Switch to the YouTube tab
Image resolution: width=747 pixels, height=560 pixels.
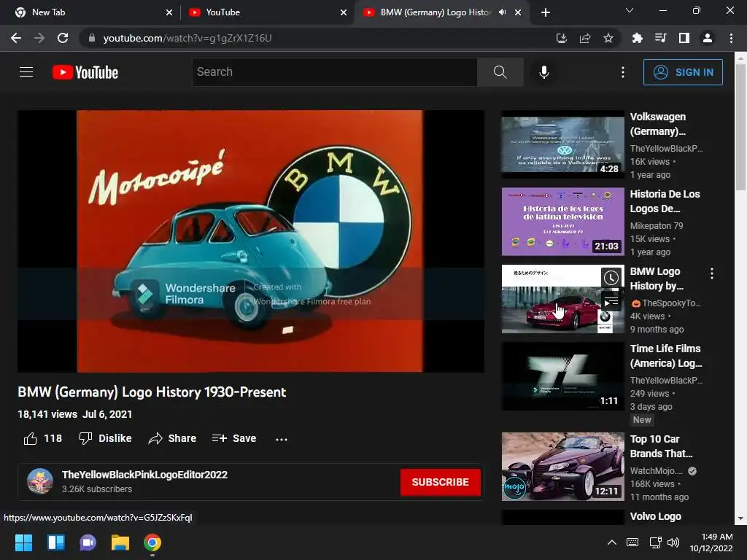(266, 12)
